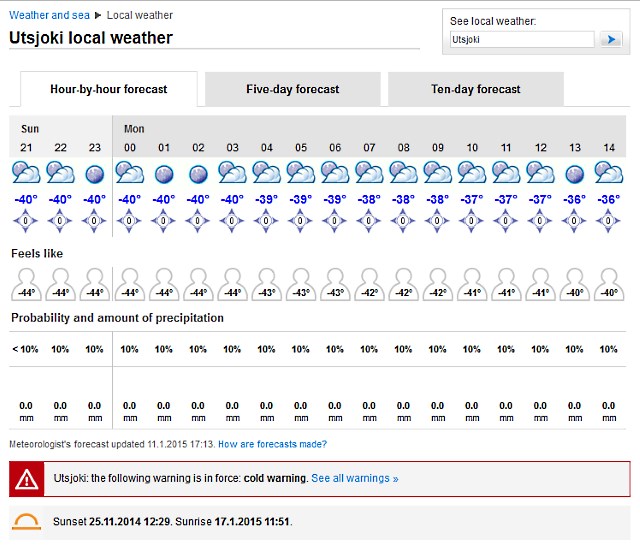The height and width of the screenshot is (546, 640).
Task: Open the Ten-day forecast tab
Action: 476,89
